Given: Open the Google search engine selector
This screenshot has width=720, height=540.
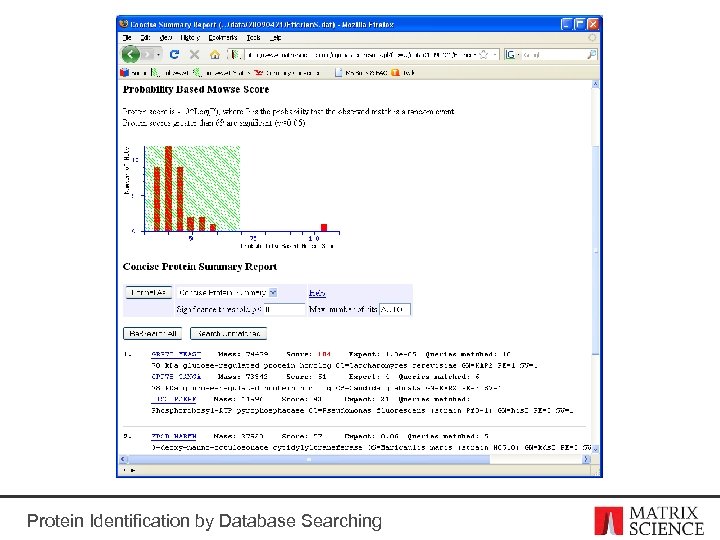Looking at the screenshot, I should 512,55.
